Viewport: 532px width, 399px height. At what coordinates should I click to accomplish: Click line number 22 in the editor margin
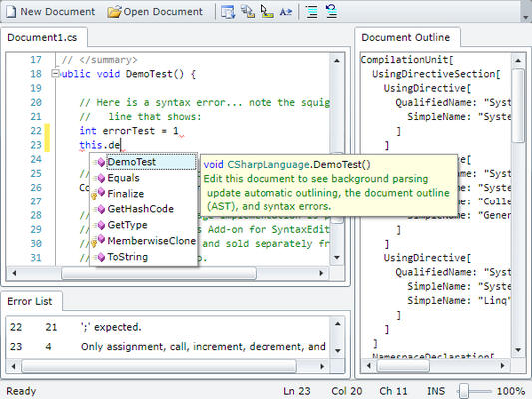click(x=36, y=131)
